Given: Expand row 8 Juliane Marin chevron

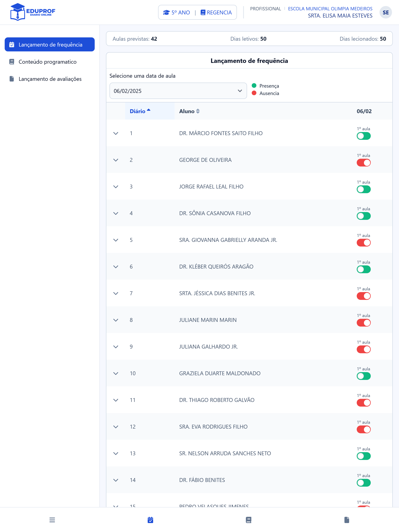Looking at the screenshot, I should coord(116,320).
